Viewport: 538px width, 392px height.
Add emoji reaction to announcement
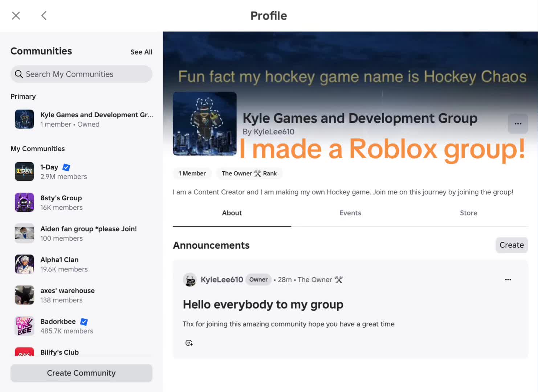[189, 343]
